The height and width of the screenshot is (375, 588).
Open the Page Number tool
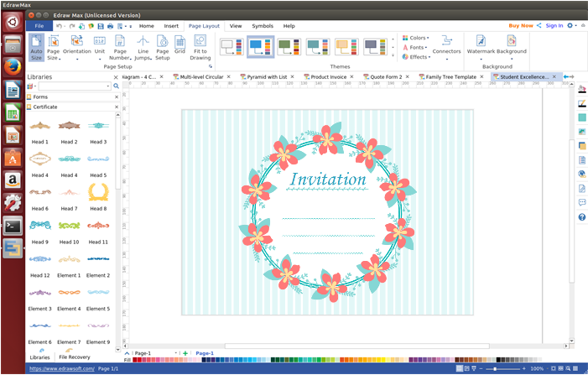point(121,48)
